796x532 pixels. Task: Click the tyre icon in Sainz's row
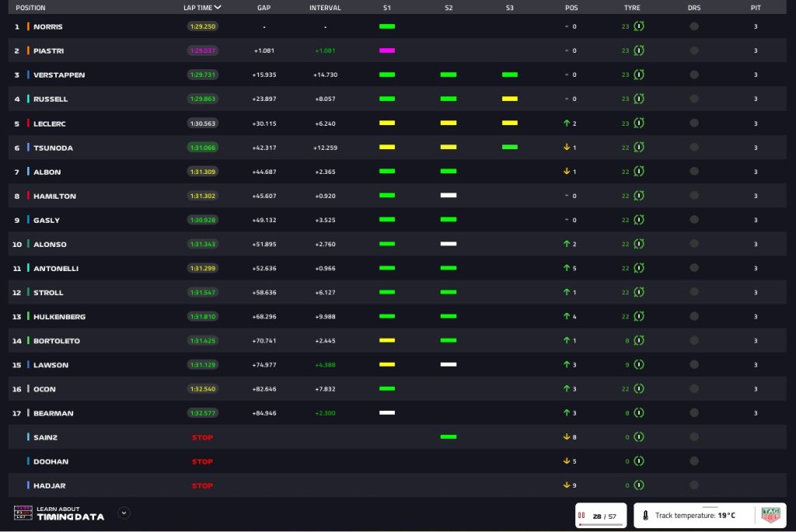tap(638, 437)
